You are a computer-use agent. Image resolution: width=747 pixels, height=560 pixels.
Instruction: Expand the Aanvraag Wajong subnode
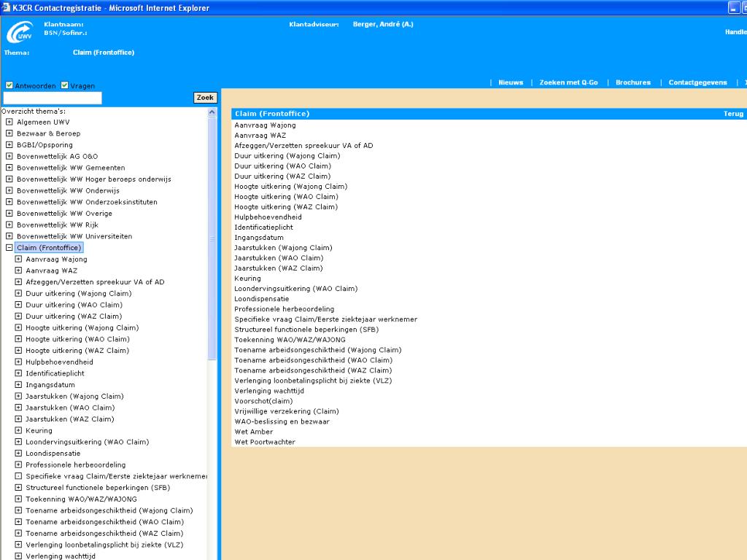pyautogui.click(x=18, y=259)
